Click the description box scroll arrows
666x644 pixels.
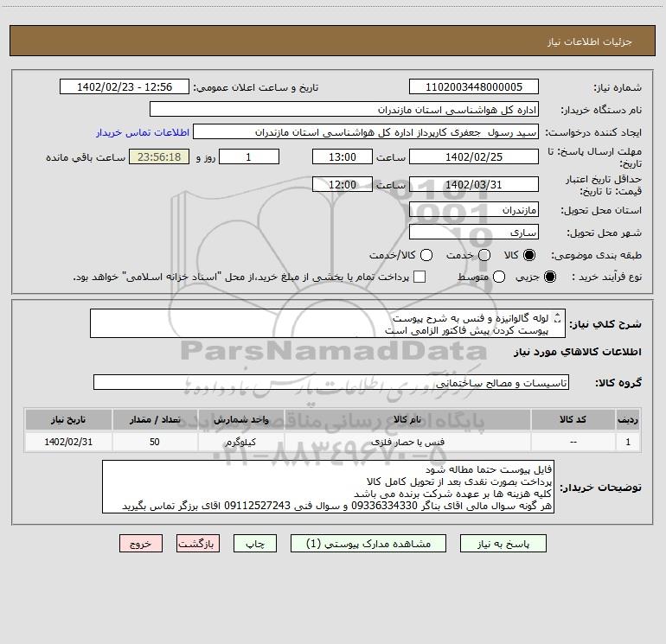click(x=558, y=318)
